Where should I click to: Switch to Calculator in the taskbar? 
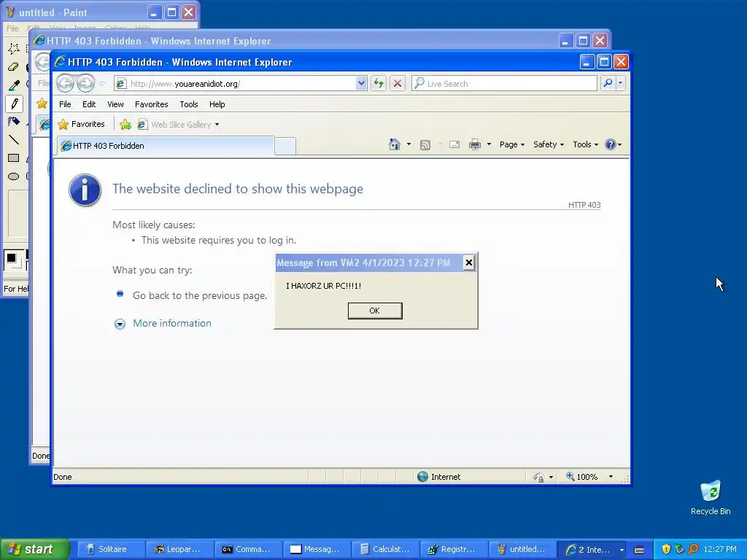click(x=385, y=549)
